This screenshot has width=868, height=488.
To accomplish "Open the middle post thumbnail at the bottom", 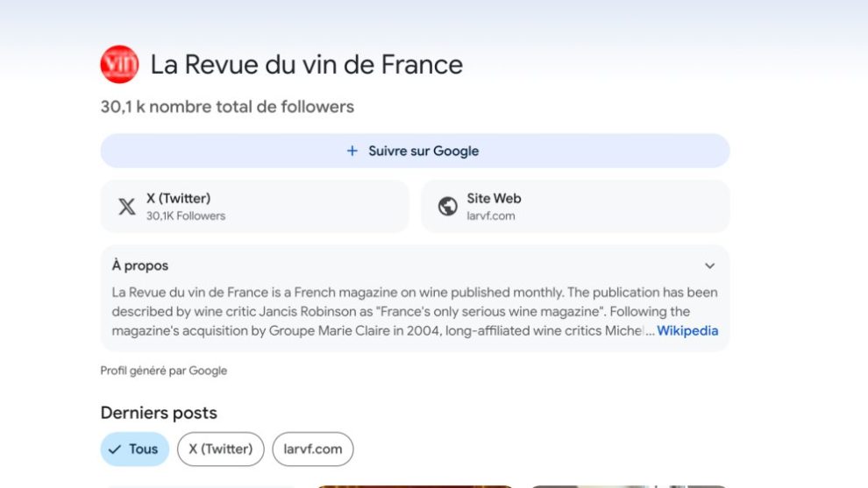I will pyautogui.click(x=415, y=485).
